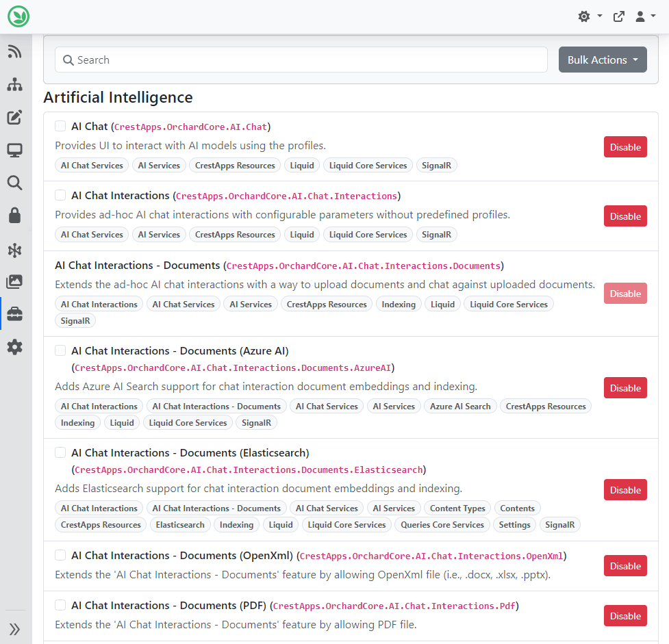Viewport: 669px width, 644px height.
Task: Click the AI Chat Interactions - Documents (Azure AI) title
Action: pos(180,351)
